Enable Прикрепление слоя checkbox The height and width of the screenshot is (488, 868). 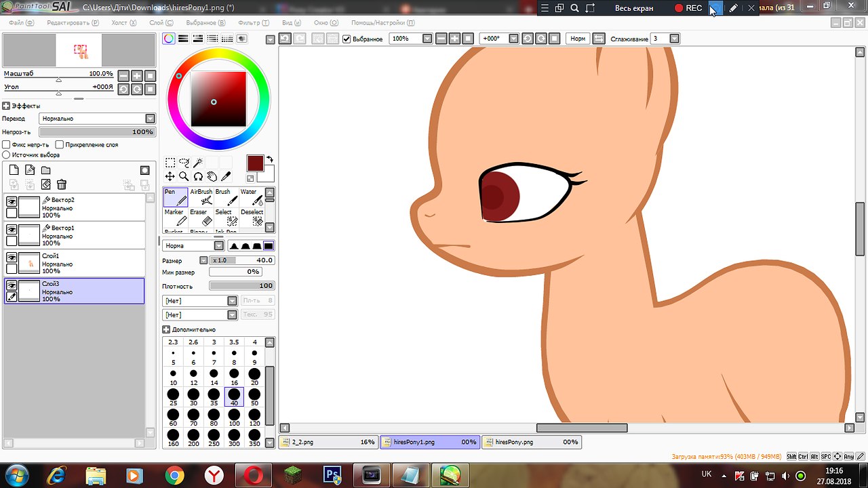click(x=60, y=144)
